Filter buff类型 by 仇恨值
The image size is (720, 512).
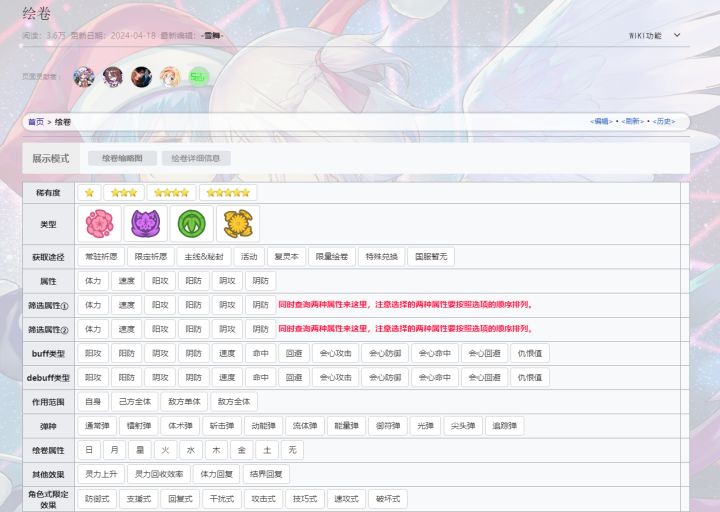pyautogui.click(x=530, y=354)
